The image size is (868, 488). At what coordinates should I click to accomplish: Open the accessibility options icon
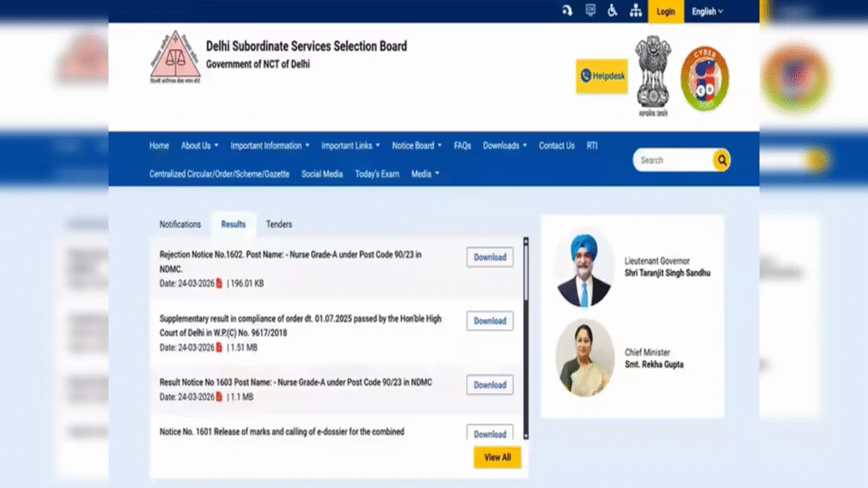(x=613, y=11)
